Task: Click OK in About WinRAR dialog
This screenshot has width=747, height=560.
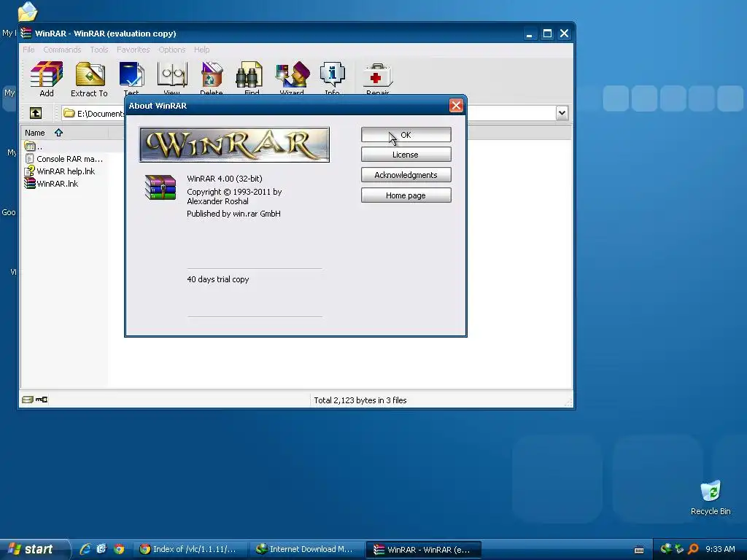Action: coord(406,135)
